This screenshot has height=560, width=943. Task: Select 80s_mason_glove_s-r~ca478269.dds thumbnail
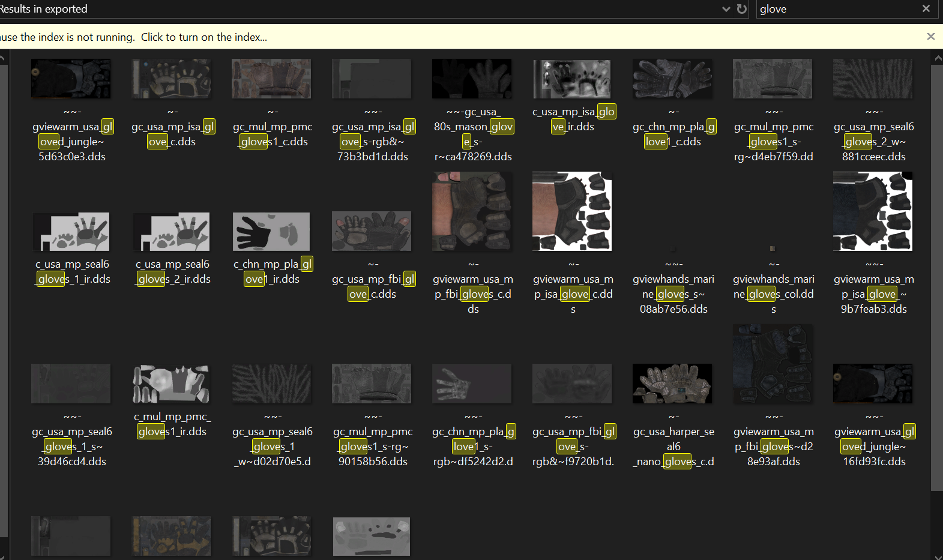(x=472, y=79)
